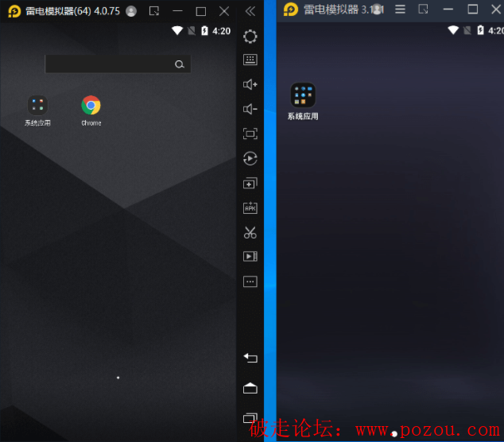Maximize the 4.0.75 emulator window

pos(201,12)
